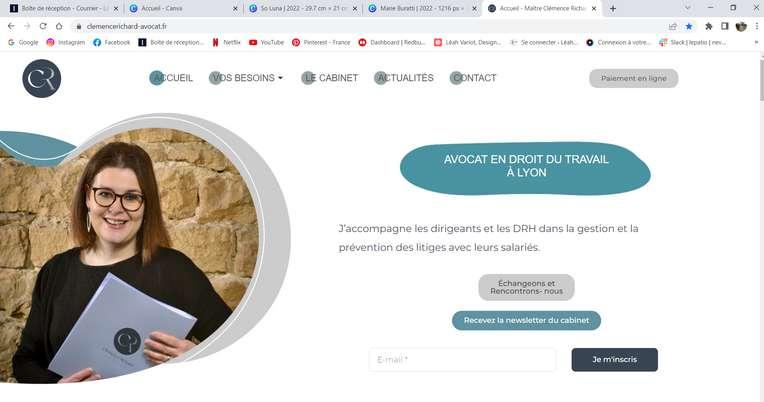Click the share page icon in address bar
Screen dimensions: 764x402
(x=672, y=26)
